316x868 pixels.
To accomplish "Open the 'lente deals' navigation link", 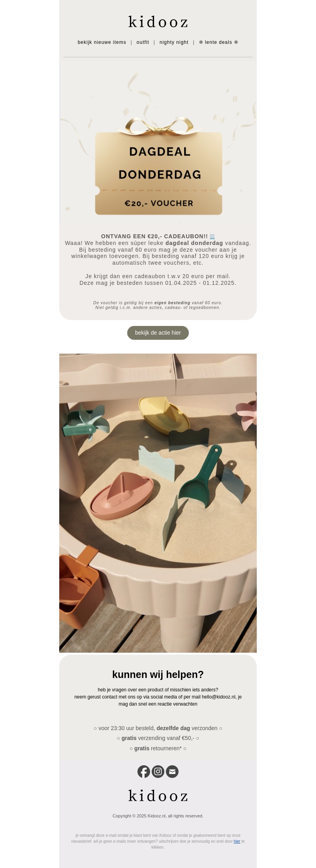I will (218, 42).
